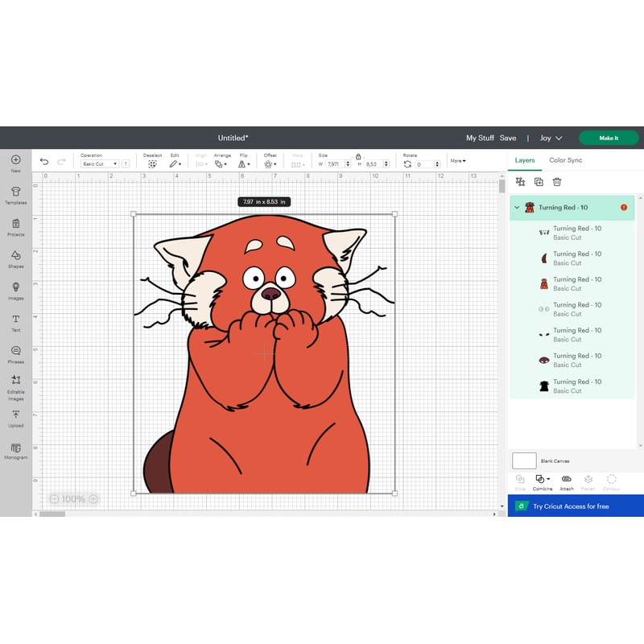The image size is (644, 644).
Task: Delete selected layer with trash icon
Action: point(557,183)
